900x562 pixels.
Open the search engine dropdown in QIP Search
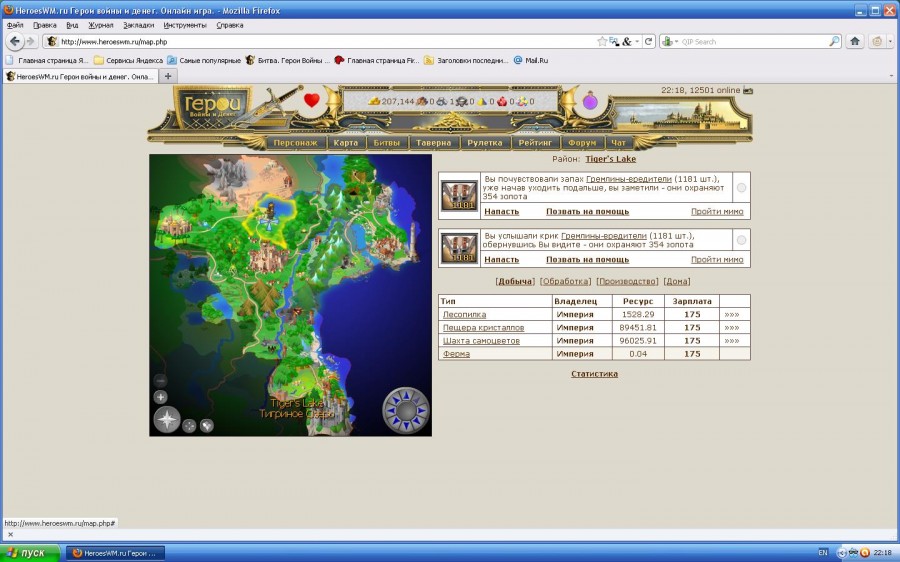click(670, 41)
